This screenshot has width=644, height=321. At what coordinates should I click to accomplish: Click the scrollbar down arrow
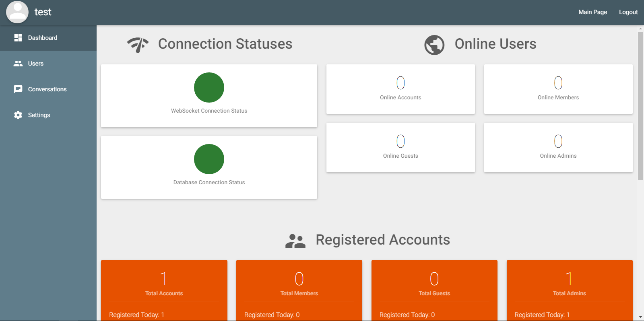coord(640,317)
